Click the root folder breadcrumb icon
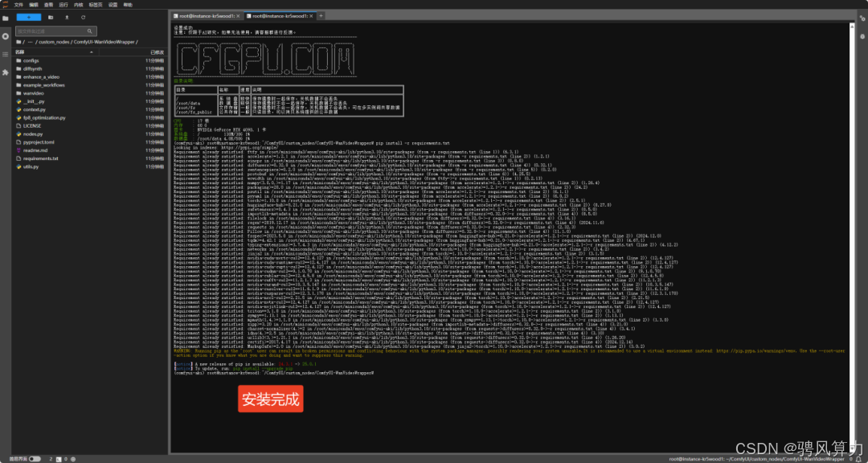This screenshot has width=868, height=463. tap(18, 42)
